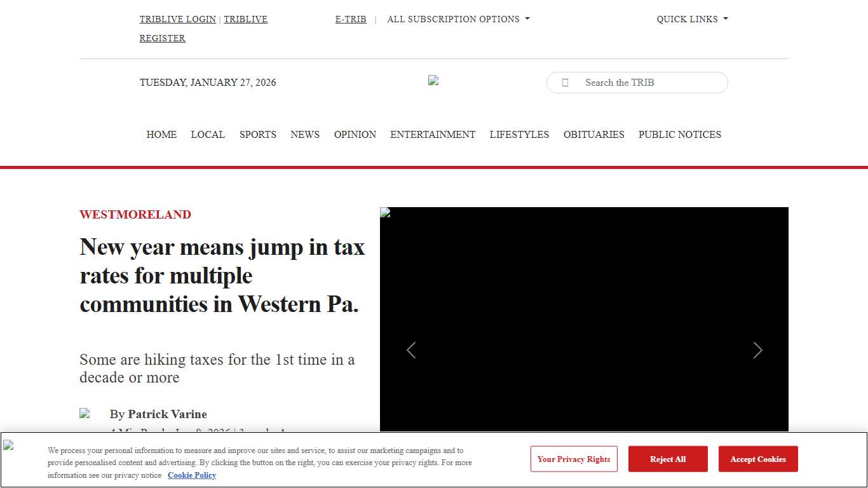
Task: Click the search magnifier icon
Action: (565, 83)
